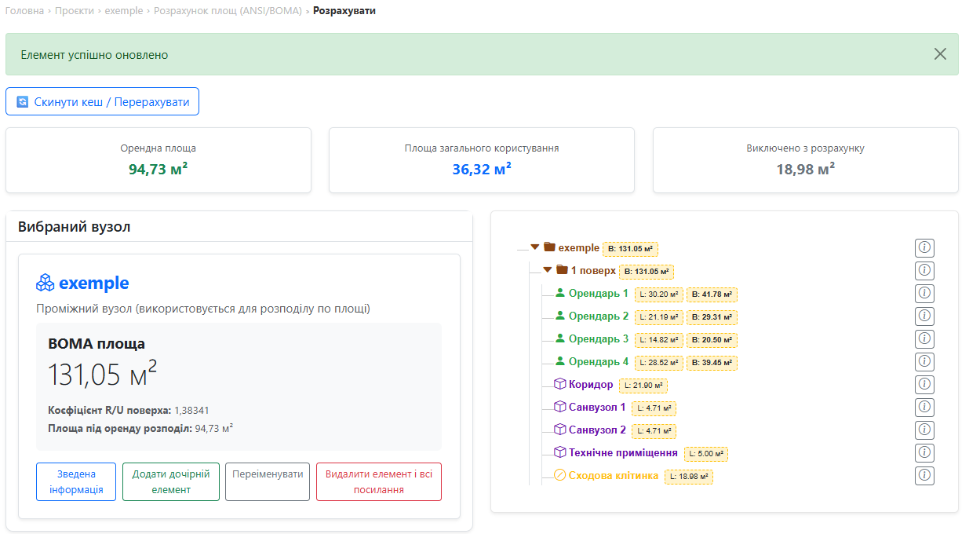Click the exemple folder icon in tree
This screenshot has height=534, width=980.
(x=549, y=247)
